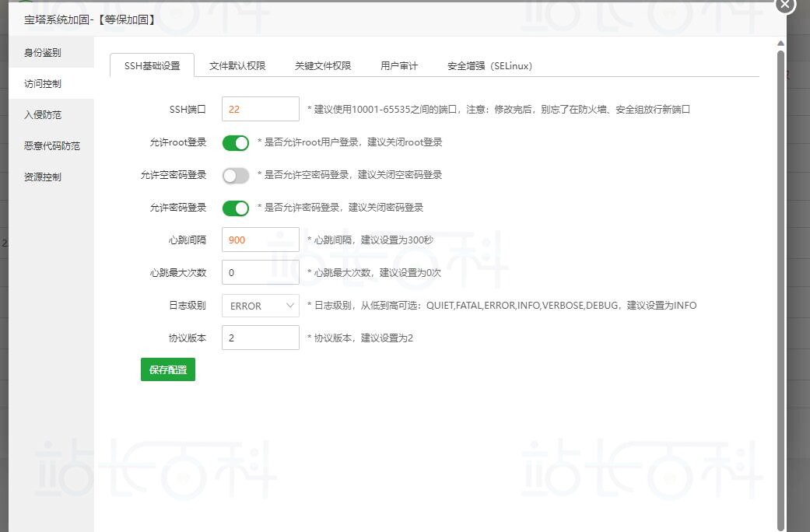The width and height of the screenshot is (810, 532).
Task: Turn off the 允许密码登录 switch
Action: pyautogui.click(x=235, y=208)
